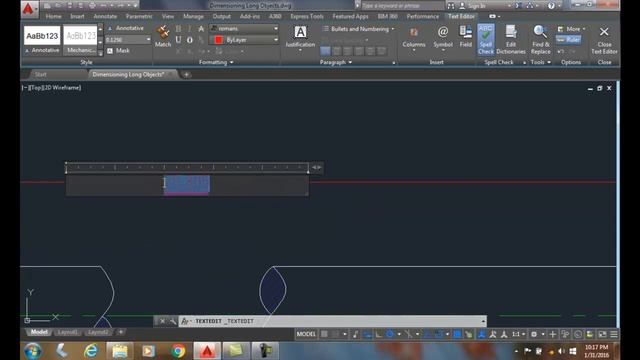
Task: Open the Insert ribbon tab
Action: pos(77,16)
